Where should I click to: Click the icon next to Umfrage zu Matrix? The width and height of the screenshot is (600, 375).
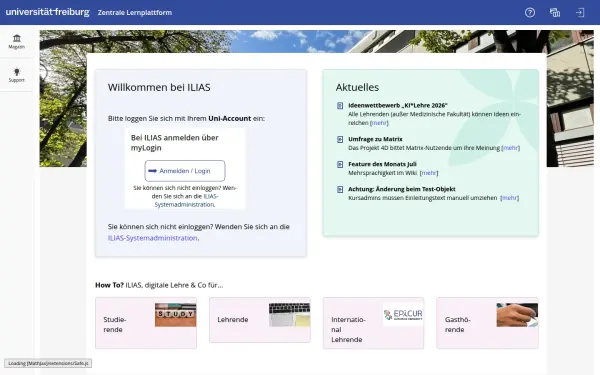click(340, 139)
